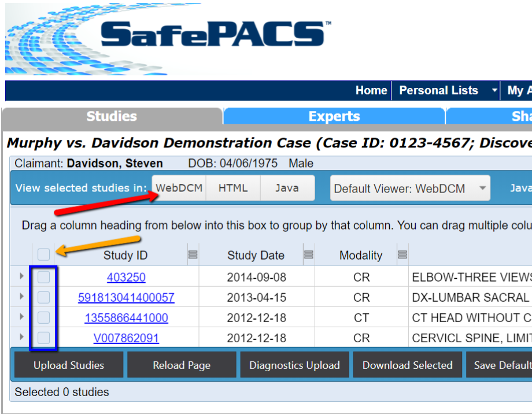Open study link 1355866441000
Image resolution: width=532 pixels, height=414 pixels.
point(126,318)
